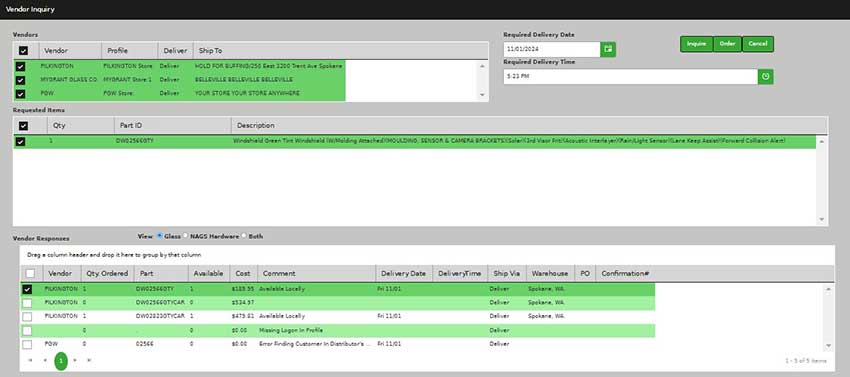Image resolution: width=850 pixels, height=377 pixels.
Task: Check the $534.97 PILKINGTON response checkbox
Action: (27, 303)
